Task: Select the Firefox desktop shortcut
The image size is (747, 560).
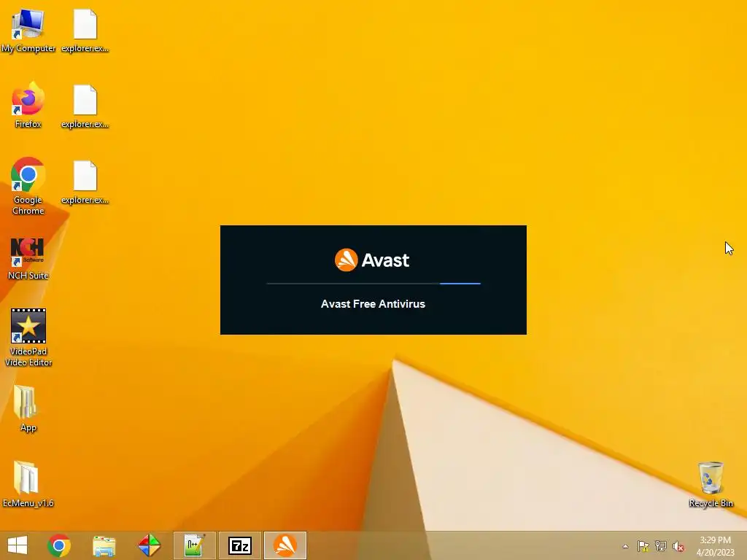Action: 28,106
